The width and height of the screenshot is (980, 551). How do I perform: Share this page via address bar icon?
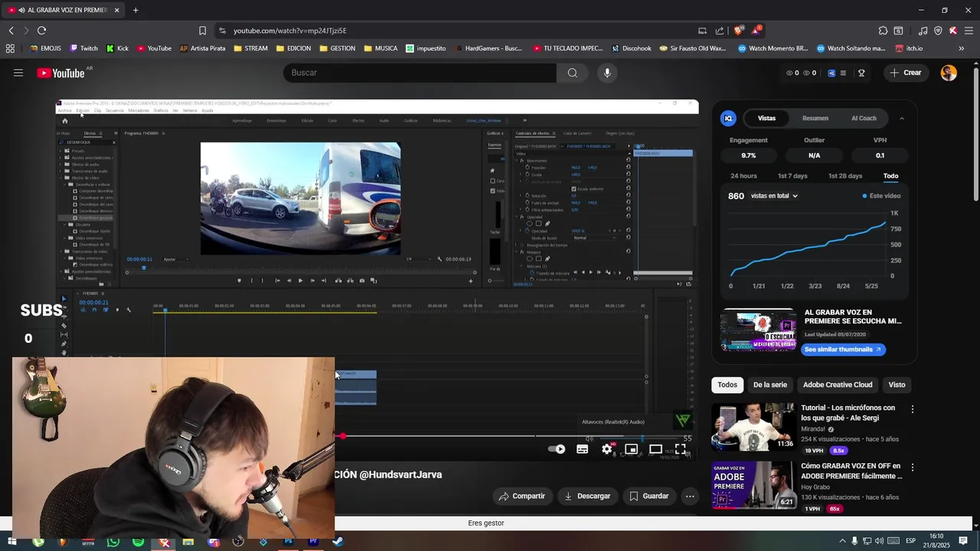pyautogui.click(x=720, y=31)
